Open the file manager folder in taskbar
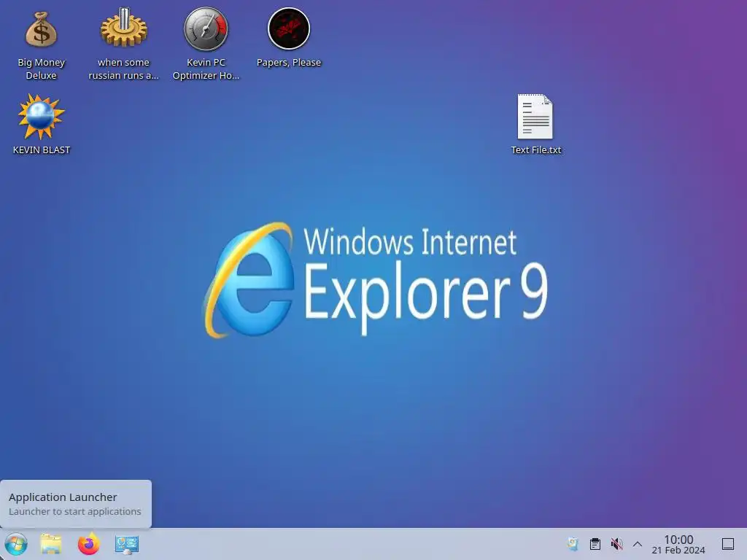 click(x=51, y=544)
